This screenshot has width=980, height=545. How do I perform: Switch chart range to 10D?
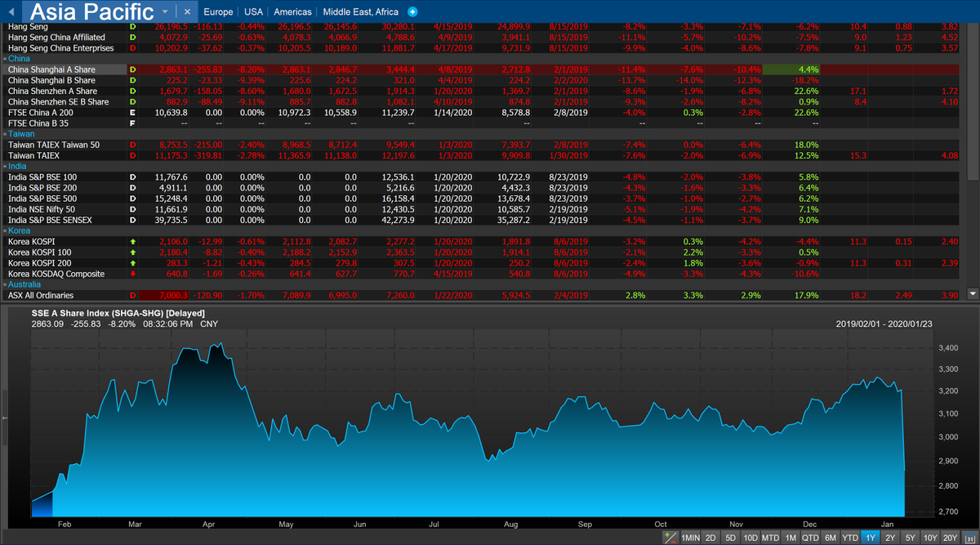pyautogui.click(x=751, y=538)
